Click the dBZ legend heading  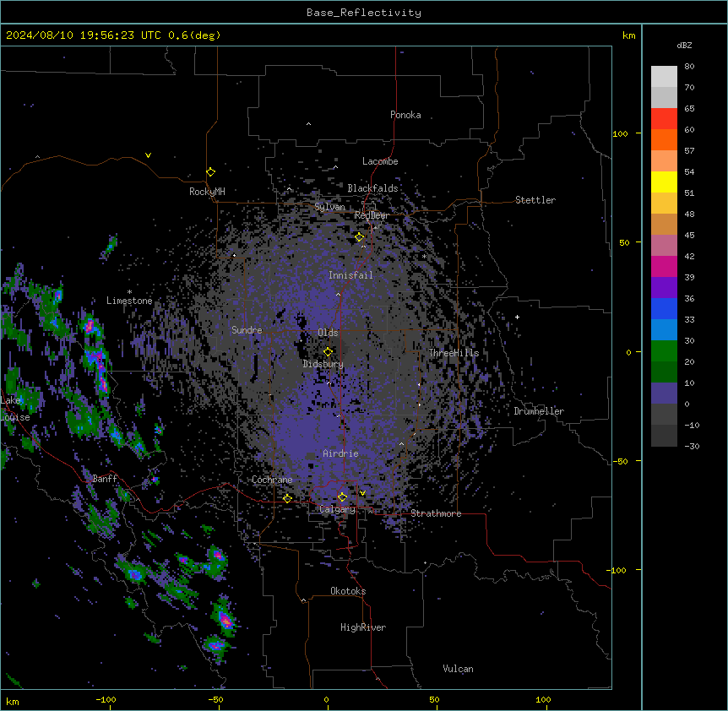click(684, 45)
